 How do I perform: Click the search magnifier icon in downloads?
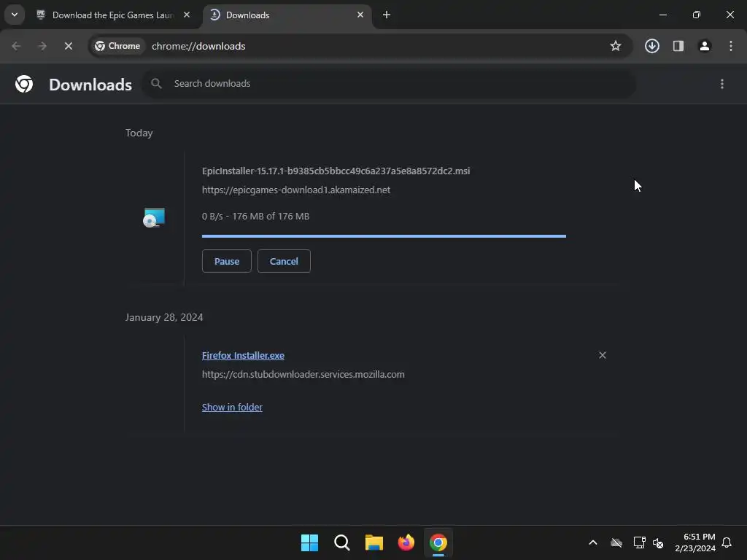156,84
